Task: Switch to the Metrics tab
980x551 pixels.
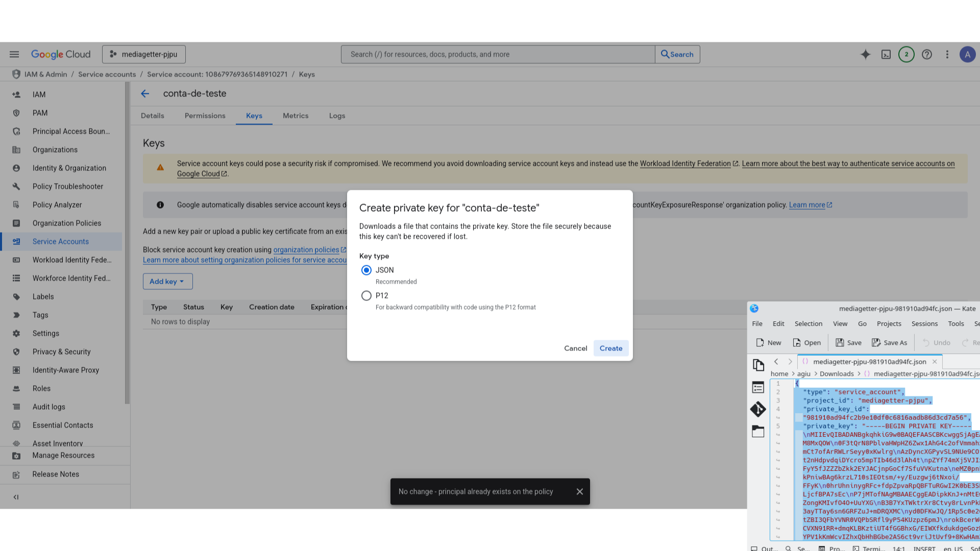Action: pos(296,116)
